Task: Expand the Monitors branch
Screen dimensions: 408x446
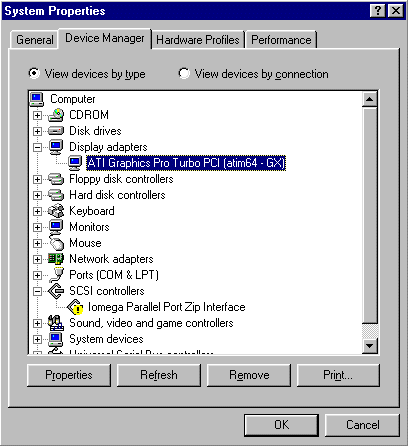Action: click(x=38, y=227)
